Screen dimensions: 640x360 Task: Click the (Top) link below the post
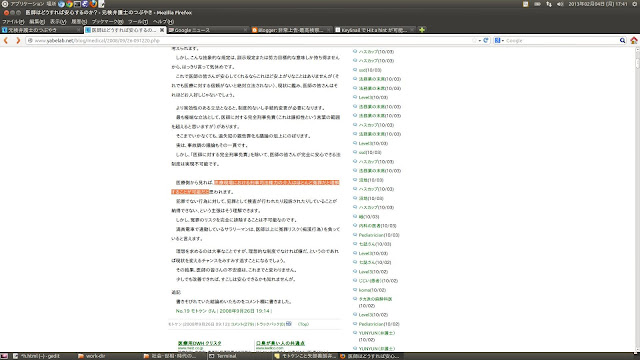[x=303, y=324]
